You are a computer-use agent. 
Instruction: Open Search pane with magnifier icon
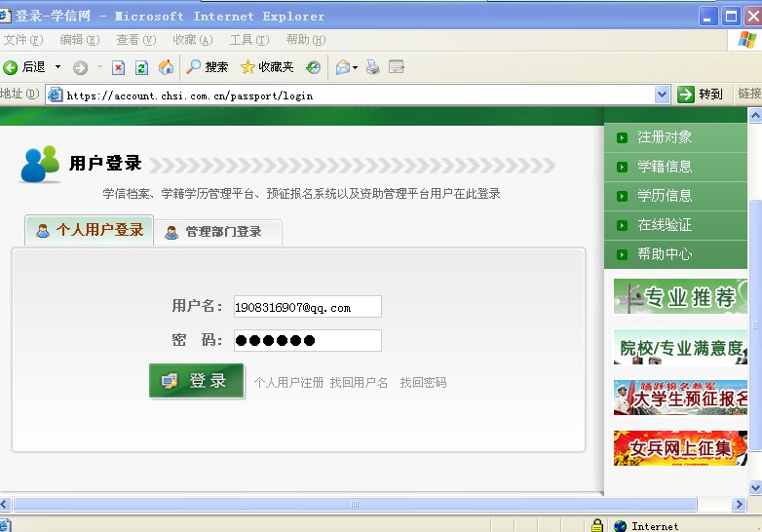coord(193,66)
